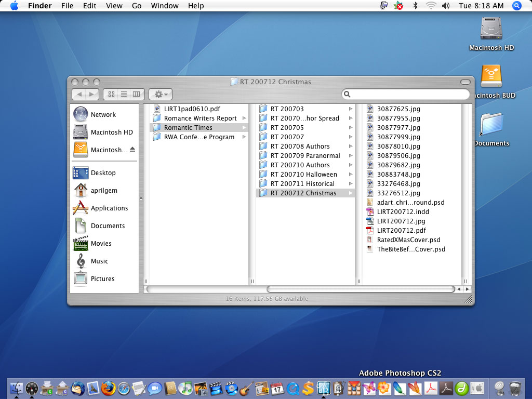Viewport: 532px width, 399px height.
Task: Switch Finder to icon view
Action: (111, 94)
